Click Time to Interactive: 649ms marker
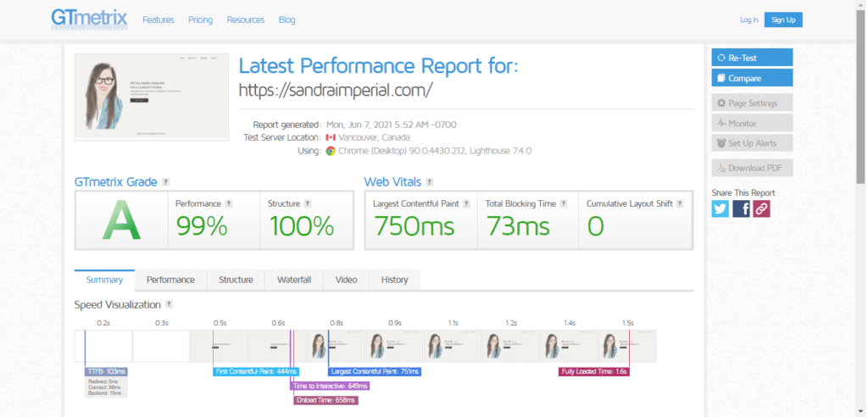 [330, 386]
